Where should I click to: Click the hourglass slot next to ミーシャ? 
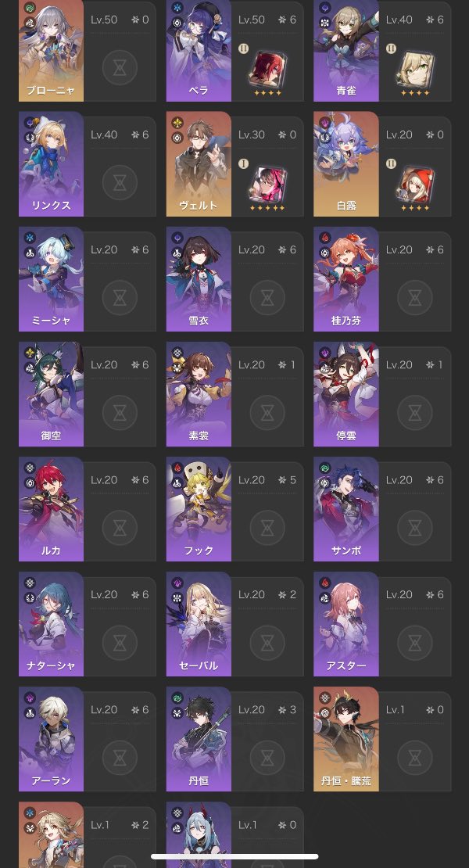pos(120,298)
